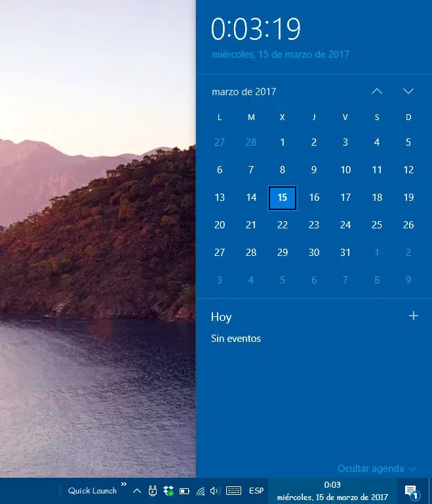
Task: Expand Quick Launch toolbar double chevron
Action: tap(124, 484)
